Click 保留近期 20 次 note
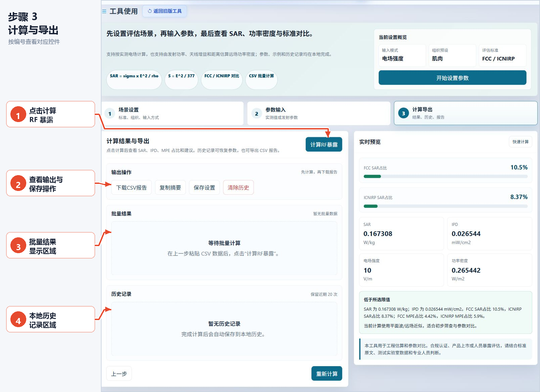This screenshot has width=540, height=392. point(324,294)
